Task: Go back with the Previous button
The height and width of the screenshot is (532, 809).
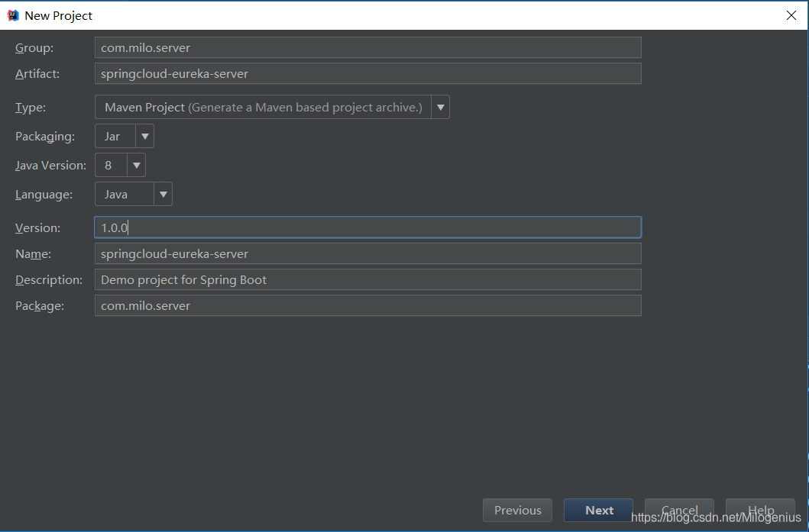Action: click(x=517, y=511)
